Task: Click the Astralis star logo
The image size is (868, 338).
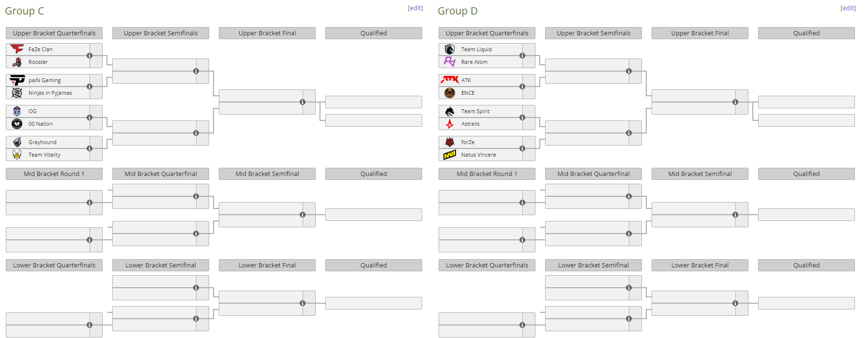Action: click(450, 124)
